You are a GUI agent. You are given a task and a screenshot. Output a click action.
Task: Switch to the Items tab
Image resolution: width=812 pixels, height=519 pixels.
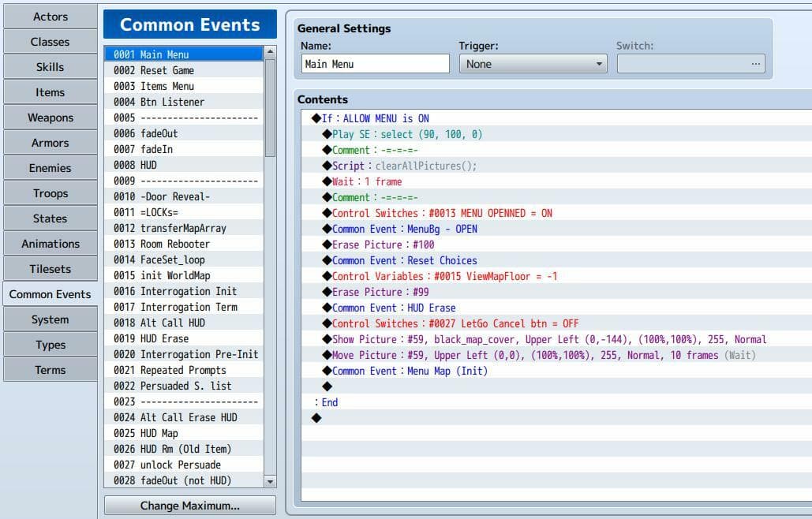[x=51, y=92]
